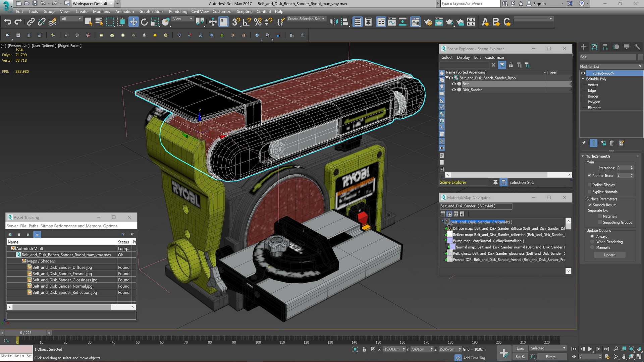Select the Move tool in toolbar
The image size is (644, 362).
(x=133, y=22)
